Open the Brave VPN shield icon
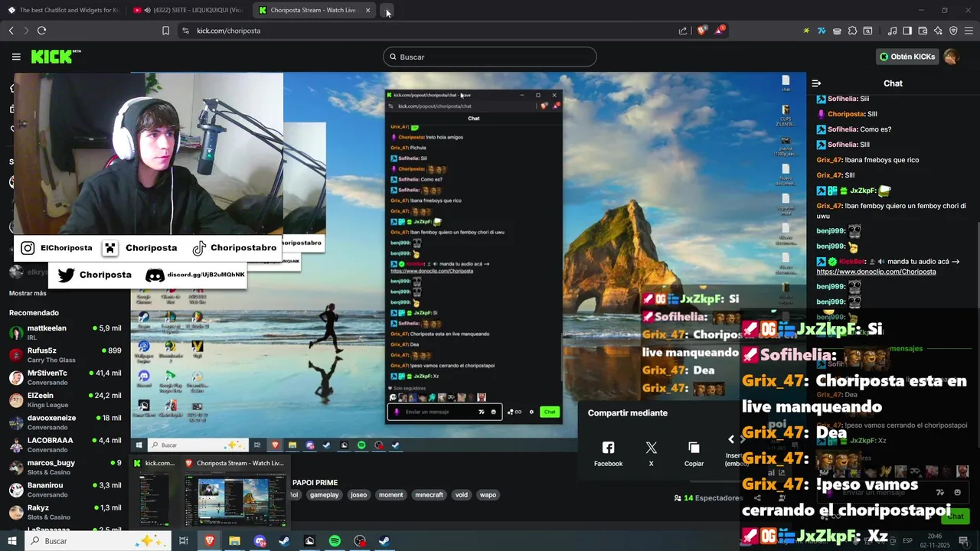 (x=953, y=31)
